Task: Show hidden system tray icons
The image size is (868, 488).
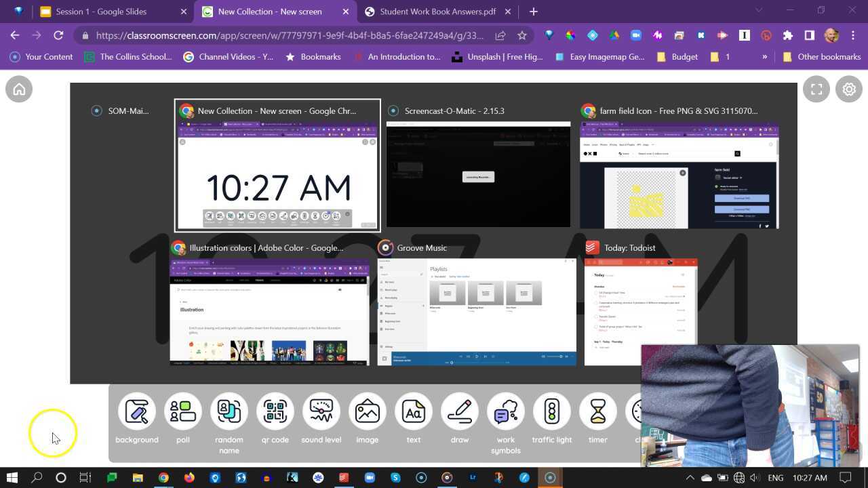Action: [690, 478]
